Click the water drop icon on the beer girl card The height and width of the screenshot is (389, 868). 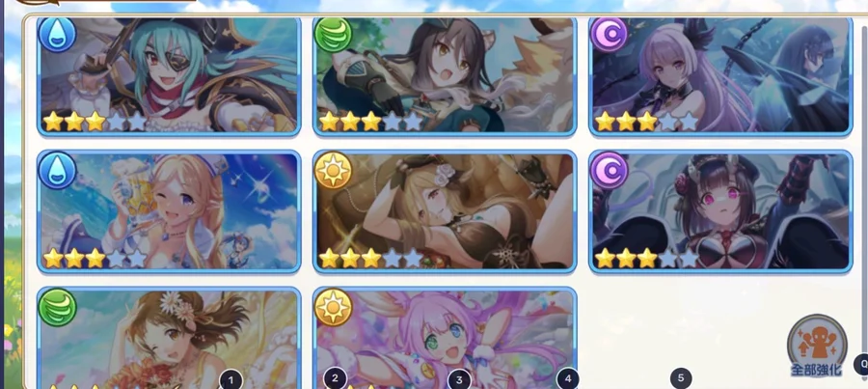(57, 170)
